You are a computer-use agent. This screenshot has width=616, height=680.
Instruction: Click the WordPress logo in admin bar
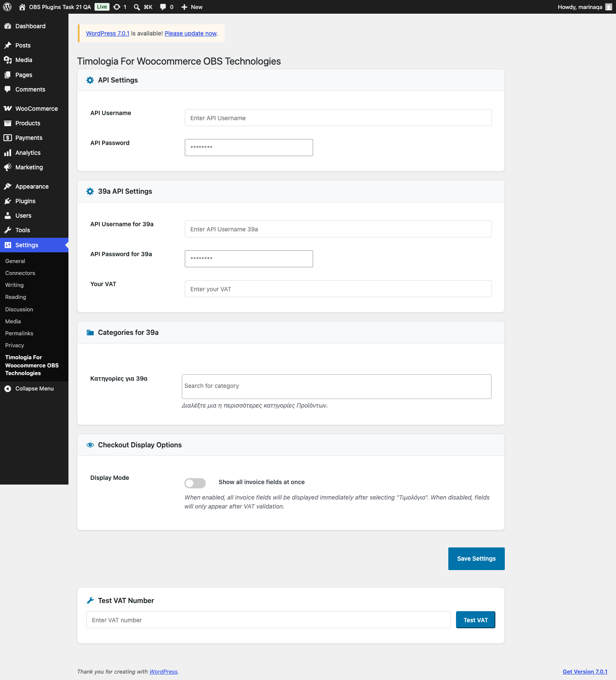coord(7,7)
